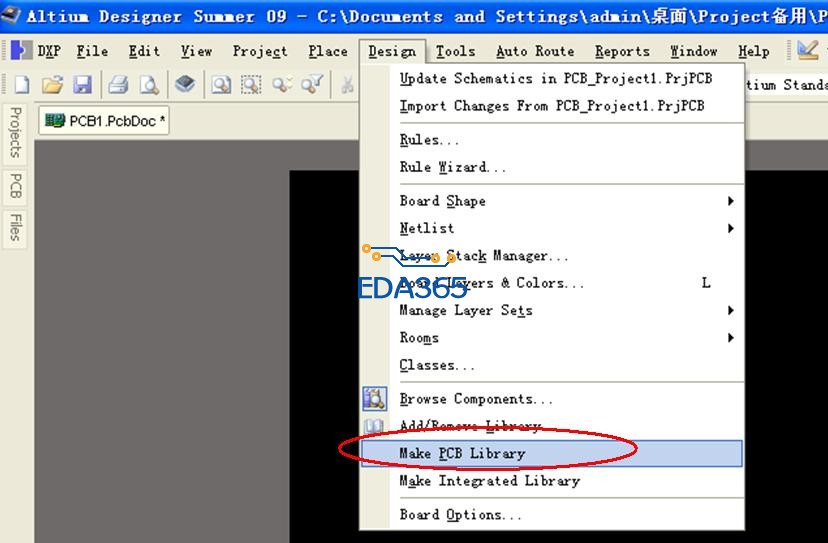This screenshot has height=543, width=828.
Task: Expand the Netlist submenu
Action: click(552, 228)
